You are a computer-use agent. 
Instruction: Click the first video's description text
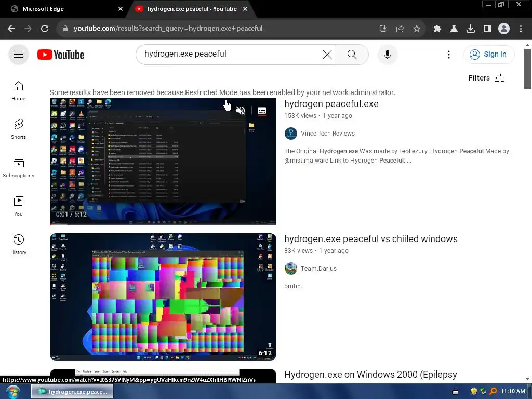[396, 156]
